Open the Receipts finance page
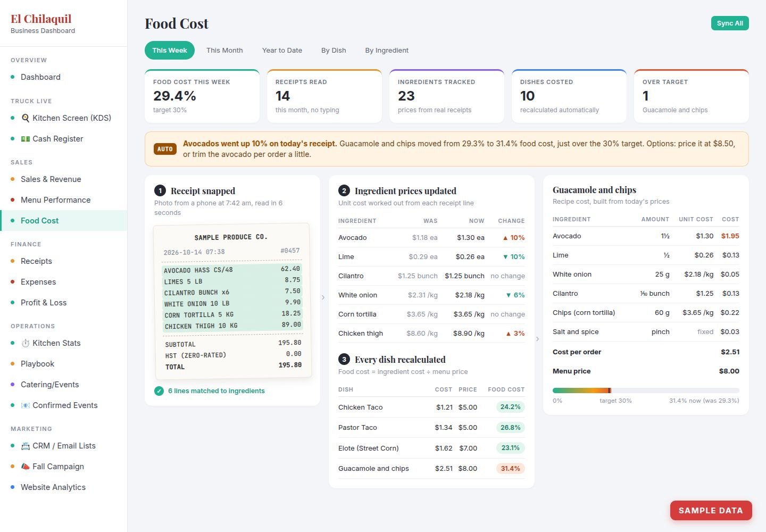The width and height of the screenshot is (766, 532). click(64, 261)
